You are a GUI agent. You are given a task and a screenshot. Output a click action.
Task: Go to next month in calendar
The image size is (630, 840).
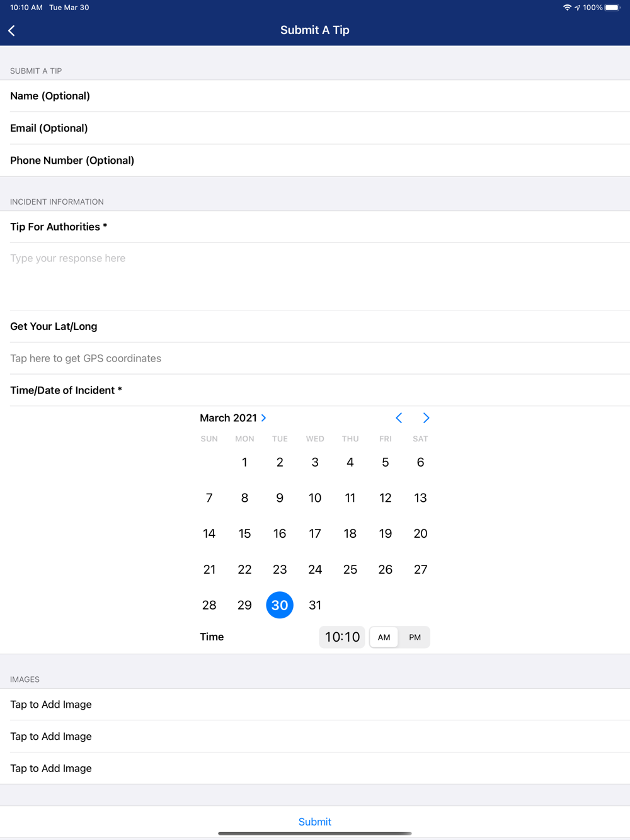426,418
